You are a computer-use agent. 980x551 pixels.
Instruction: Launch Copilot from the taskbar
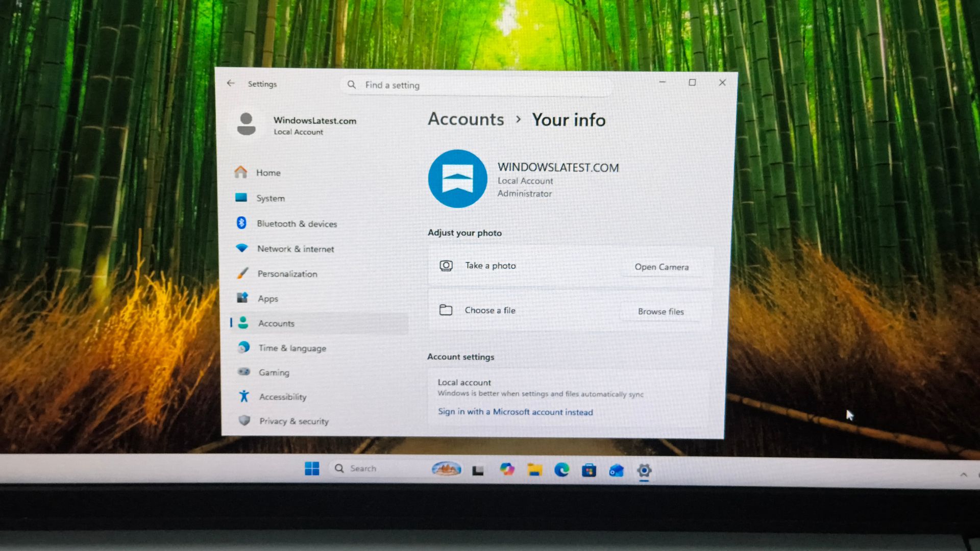(507, 469)
